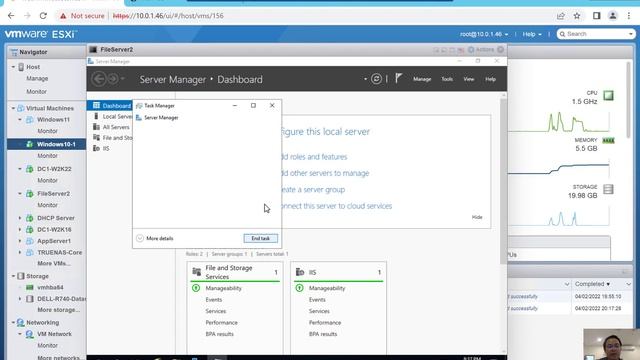Open BPA results under IIS tile

tap(323, 334)
